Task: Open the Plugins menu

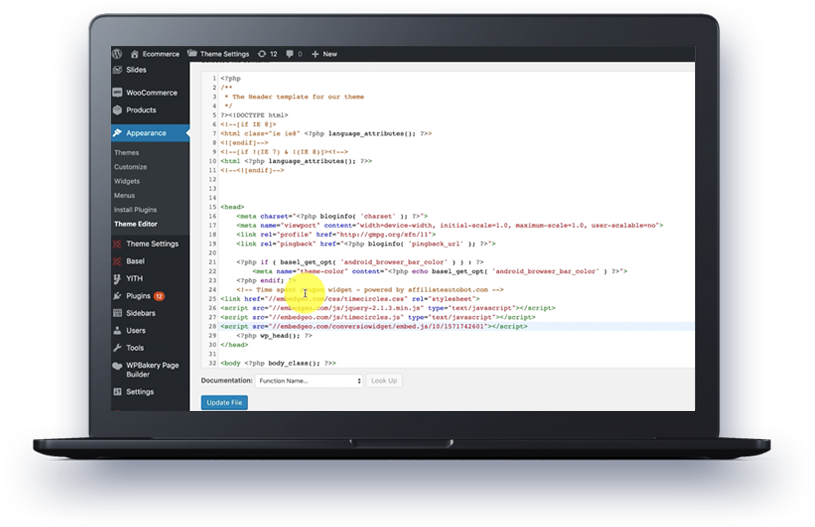Action: click(x=138, y=296)
